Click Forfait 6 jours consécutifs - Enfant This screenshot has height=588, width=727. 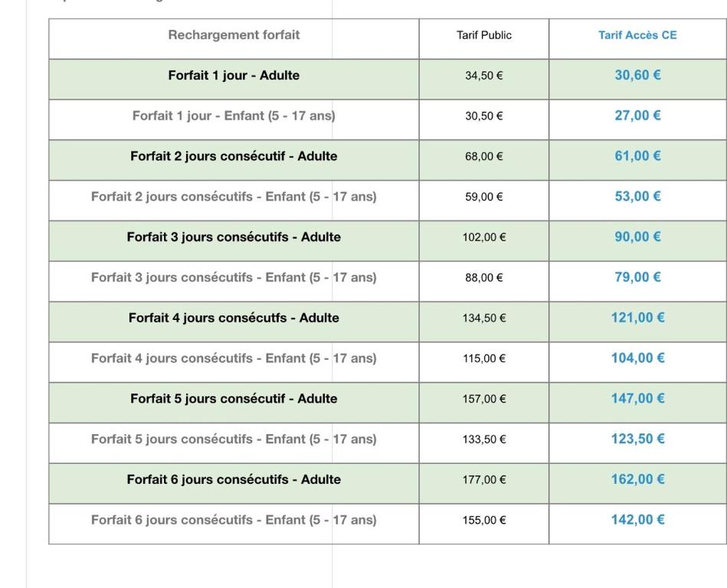(x=234, y=520)
